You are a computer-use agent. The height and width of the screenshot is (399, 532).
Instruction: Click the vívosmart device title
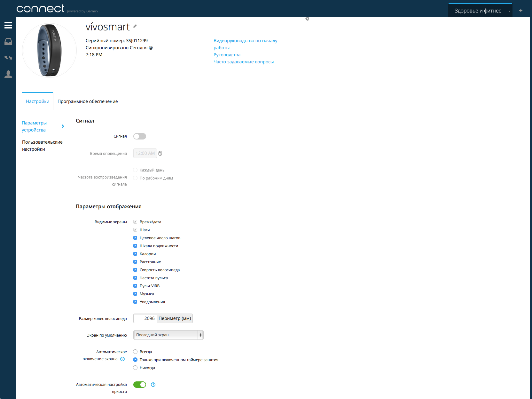[x=108, y=27]
